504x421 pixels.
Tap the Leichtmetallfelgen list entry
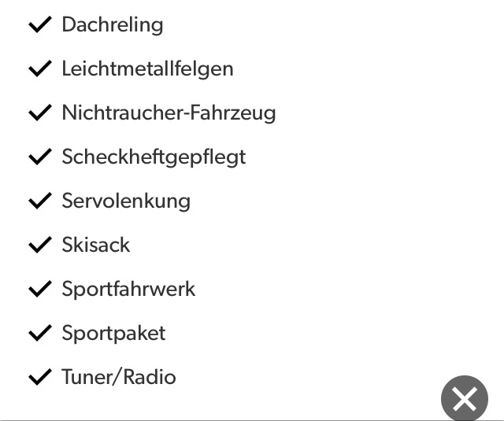point(147,69)
